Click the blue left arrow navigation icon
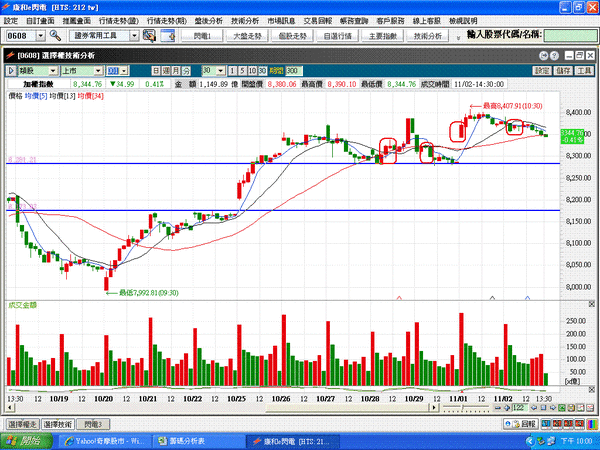This screenshot has height=450, width=600. pos(534,408)
